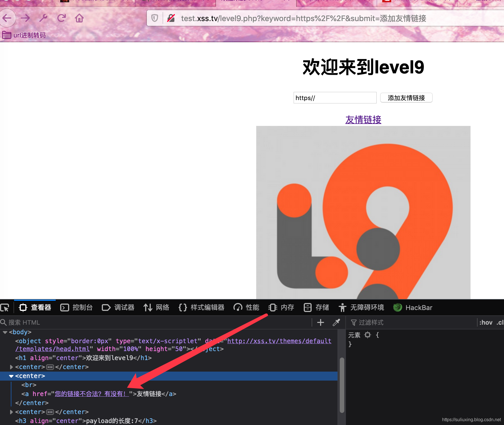This screenshot has height=425, width=504.
Task: Click the ellipsis badge in last center node
Action: tap(50, 412)
